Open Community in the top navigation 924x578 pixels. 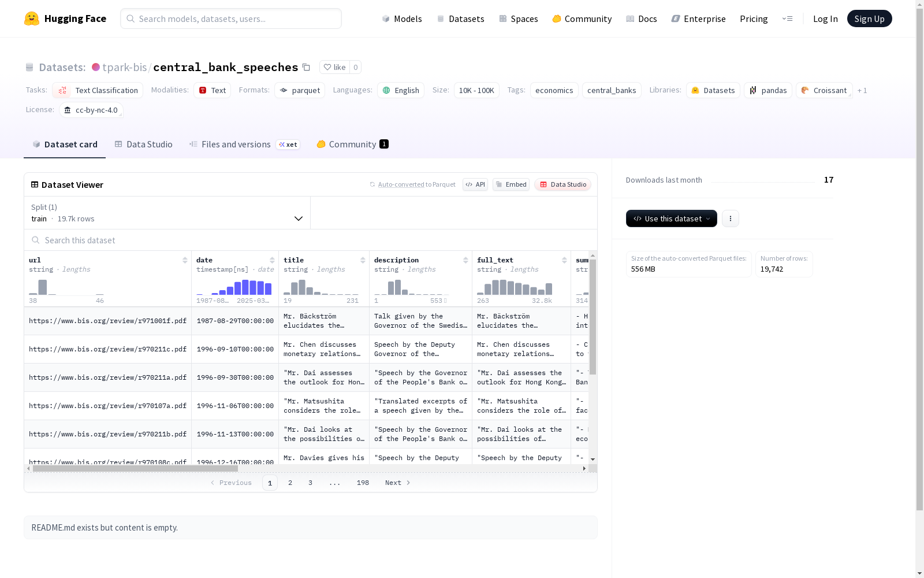[x=582, y=18]
